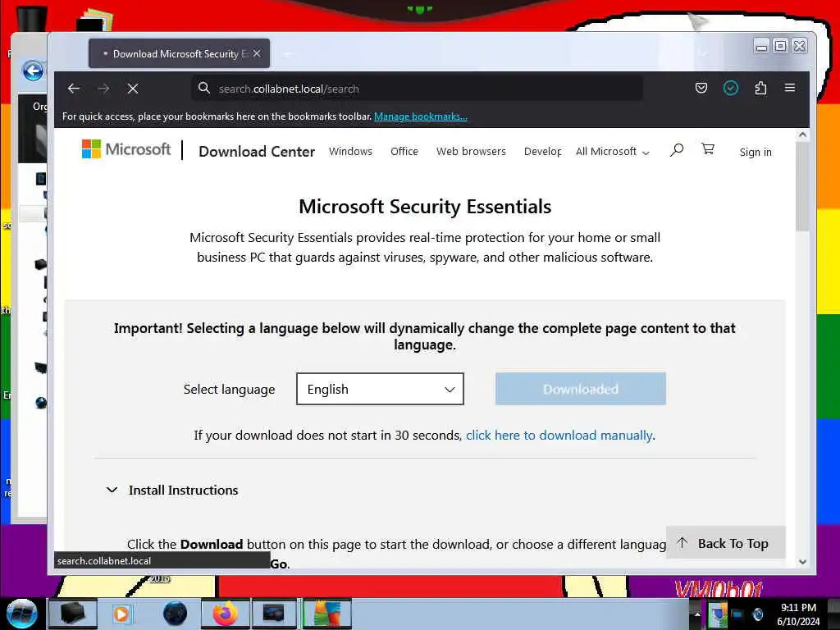Click the scroll down arrow of the page scrollbar

802,561
